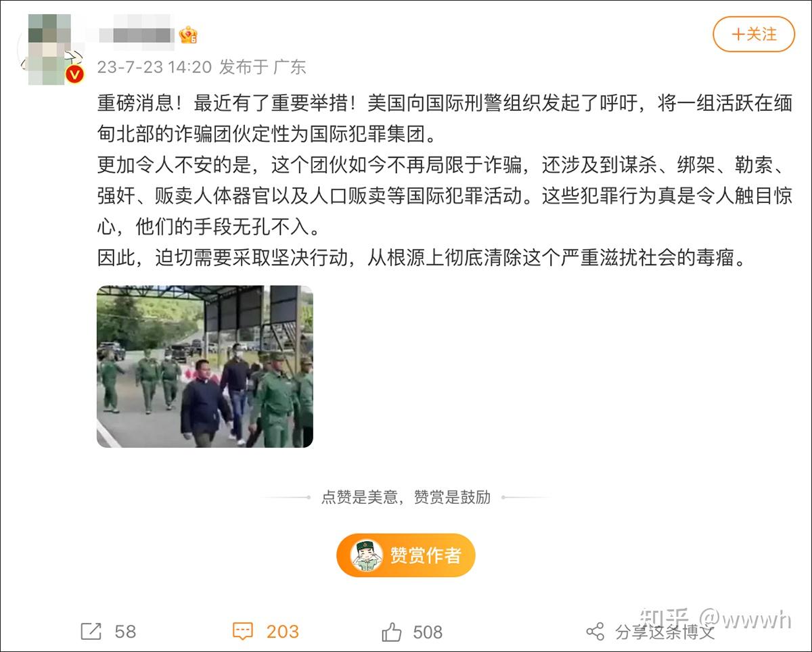Click the post timestamp 23-7-23 14:20
The width and height of the screenshot is (812, 652).
tap(155, 67)
